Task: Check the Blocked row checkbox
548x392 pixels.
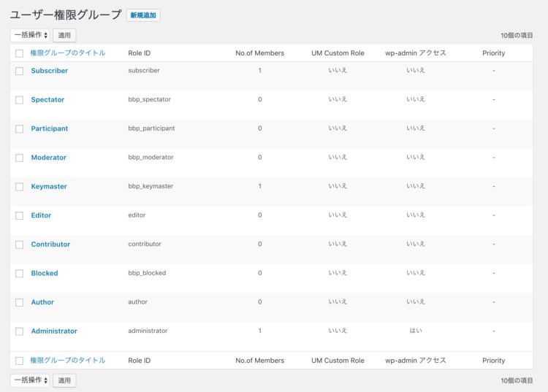Action: click(x=20, y=274)
